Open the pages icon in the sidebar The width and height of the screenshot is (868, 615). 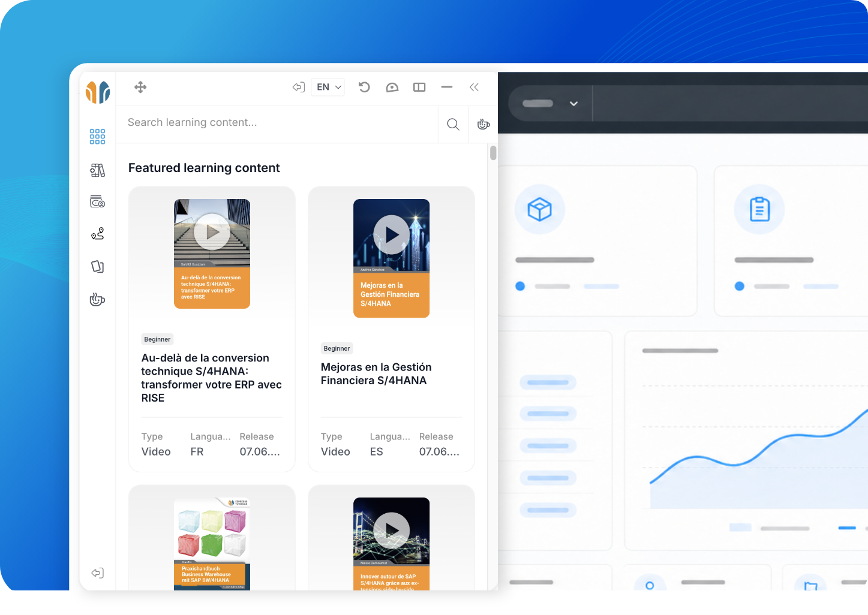coord(97,266)
